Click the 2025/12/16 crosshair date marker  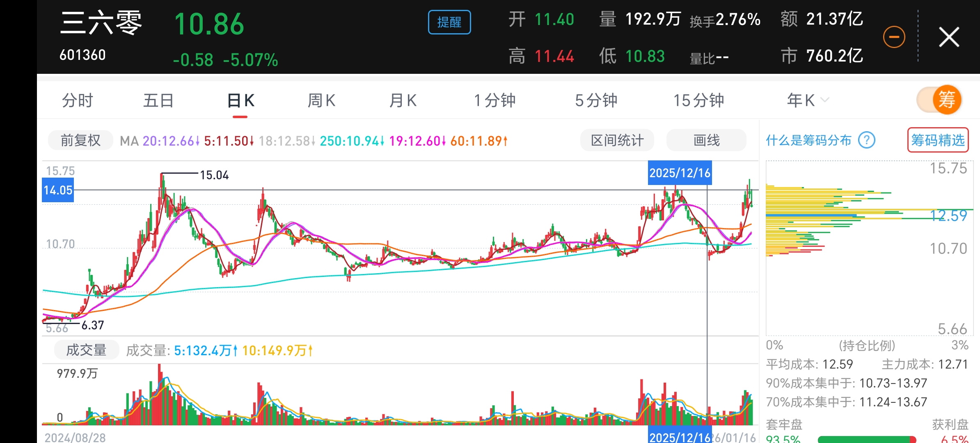click(680, 173)
